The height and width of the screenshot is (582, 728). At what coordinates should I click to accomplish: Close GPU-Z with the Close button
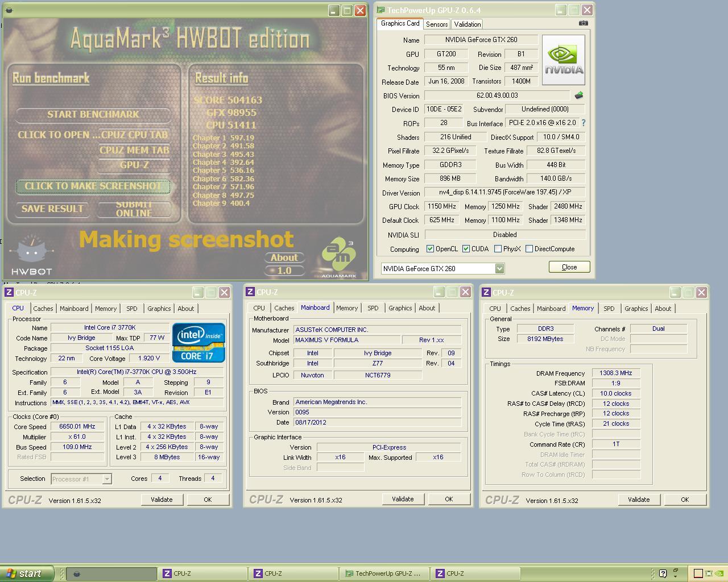tap(569, 267)
